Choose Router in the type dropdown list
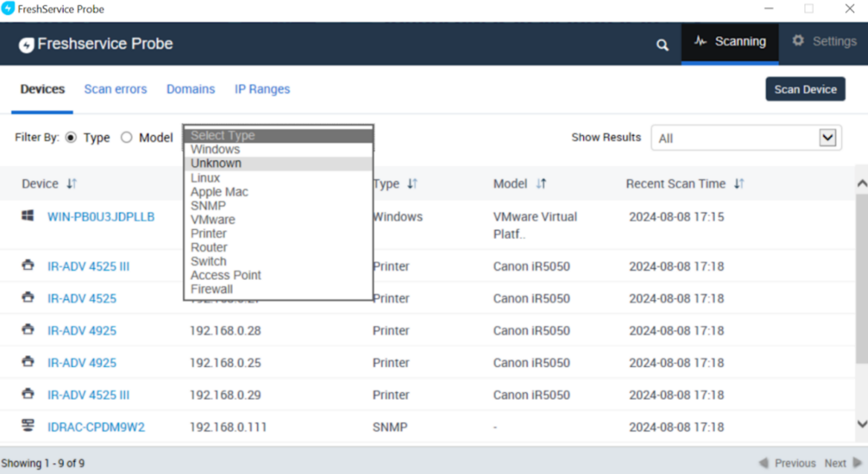The image size is (868, 474). tap(278, 247)
